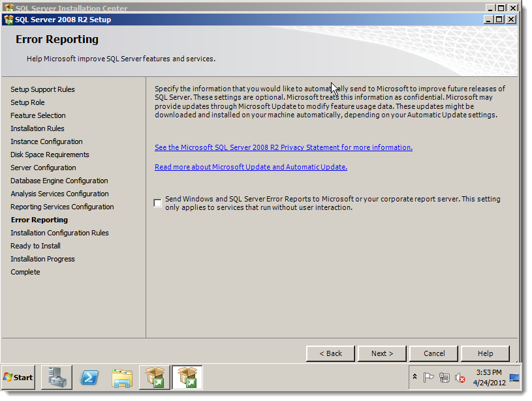Select the Reporting Services Configuration step
Viewport: 532px width, 401px height.
pos(62,207)
